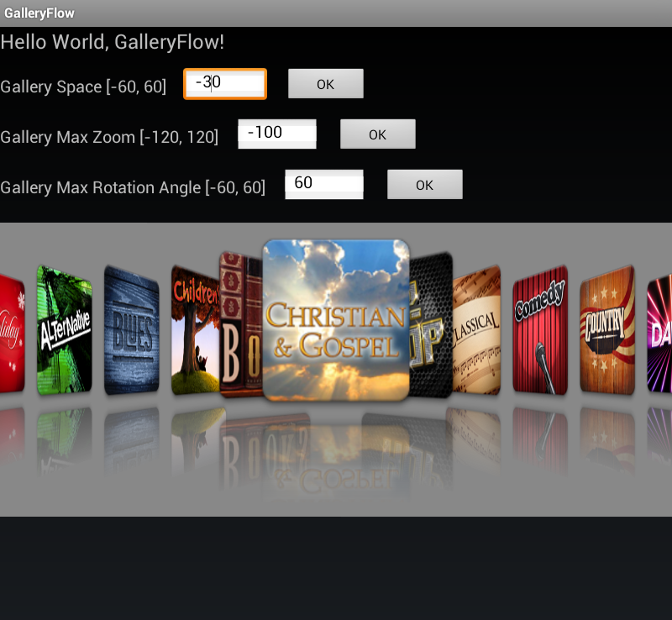Select the Gallery Max Zoom field showing -100
The height and width of the screenshot is (620, 672).
tap(277, 134)
